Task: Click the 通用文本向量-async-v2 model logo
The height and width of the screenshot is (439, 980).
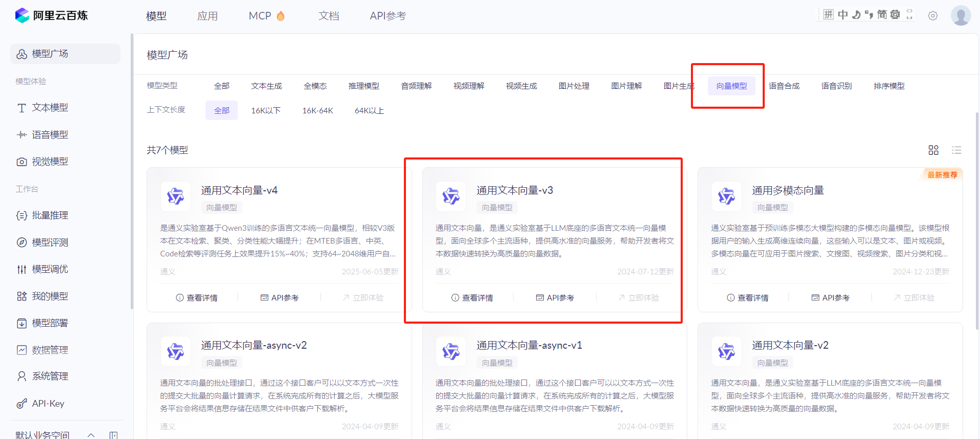Action: click(175, 351)
